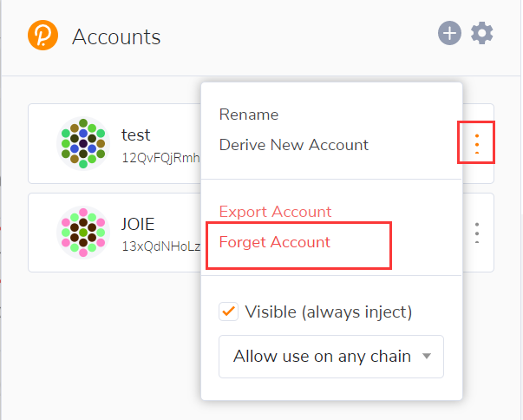Choose Rename from the account menu
The width and height of the screenshot is (523, 420).
point(249,115)
